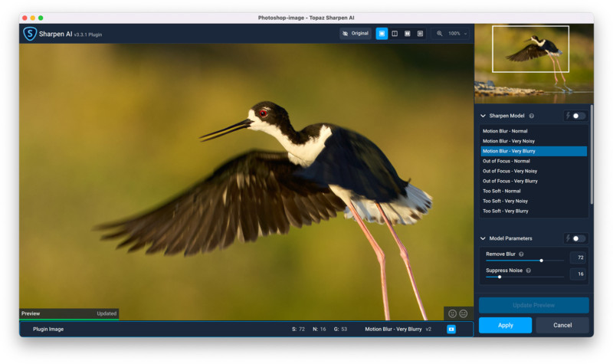Click the Sharpen AI shield logo
613x364 pixels.
30,34
